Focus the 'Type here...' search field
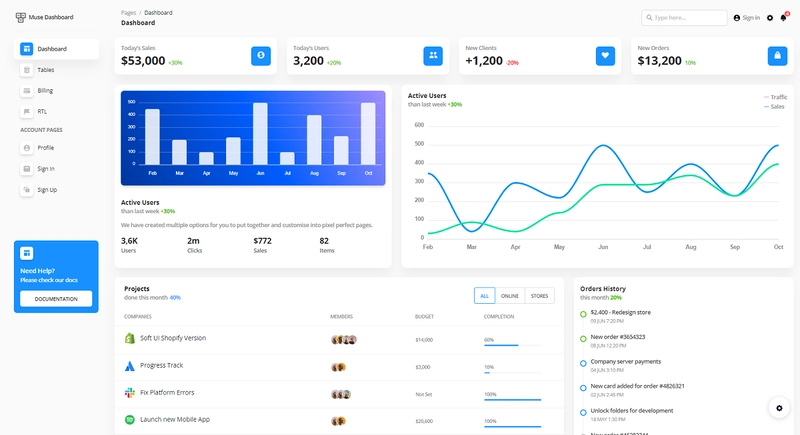The image size is (800, 435). click(684, 18)
